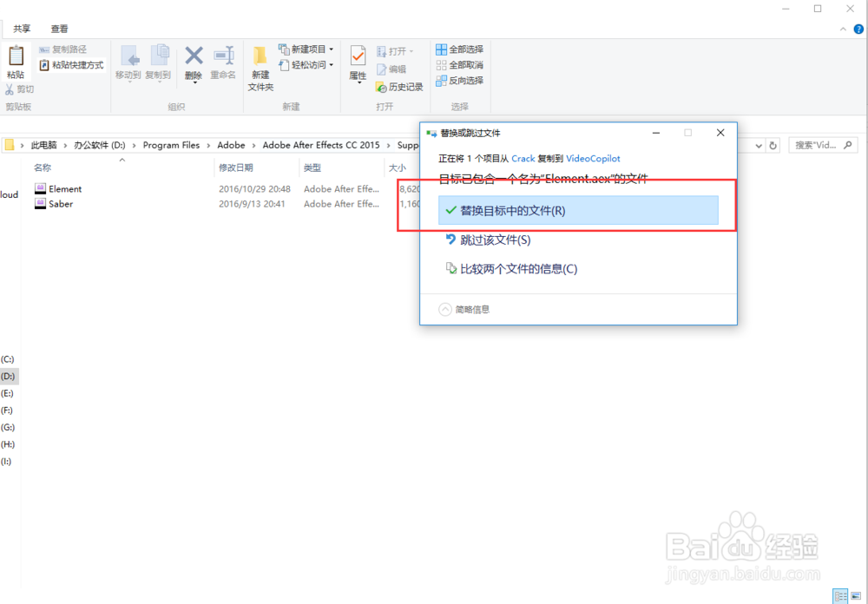The height and width of the screenshot is (604, 868).
Task: Click Select all (全部选择)
Action: pos(459,49)
